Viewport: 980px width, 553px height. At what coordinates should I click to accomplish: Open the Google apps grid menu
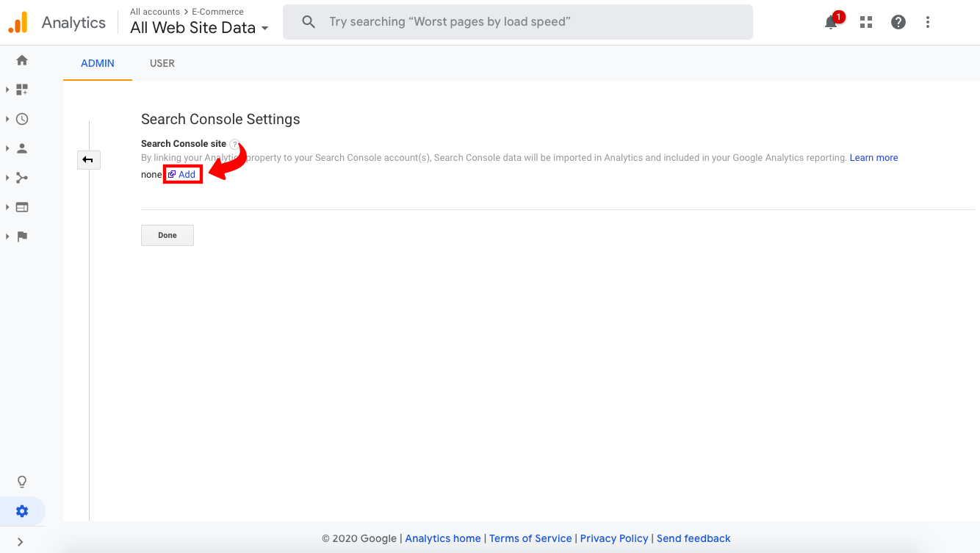[865, 22]
